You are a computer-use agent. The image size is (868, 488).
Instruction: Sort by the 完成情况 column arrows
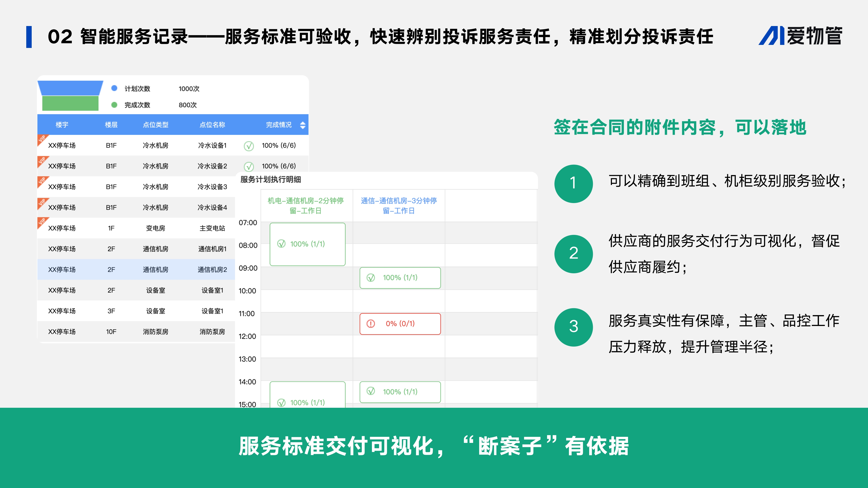point(302,125)
